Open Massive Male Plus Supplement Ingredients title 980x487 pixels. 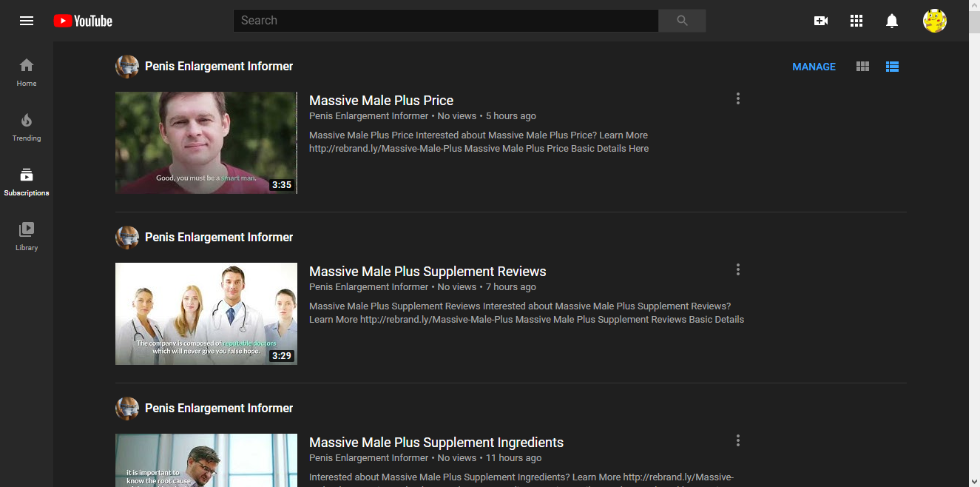click(x=436, y=443)
